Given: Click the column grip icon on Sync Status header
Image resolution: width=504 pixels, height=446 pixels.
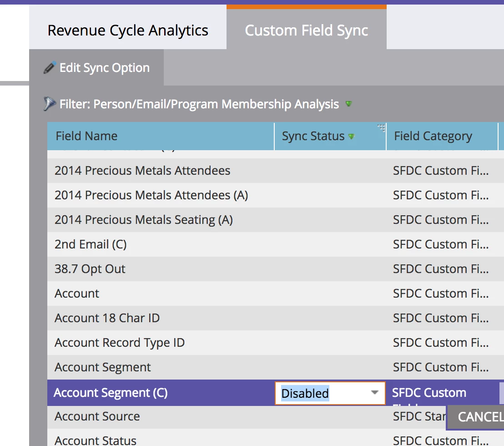Looking at the screenshot, I should [381, 128].
